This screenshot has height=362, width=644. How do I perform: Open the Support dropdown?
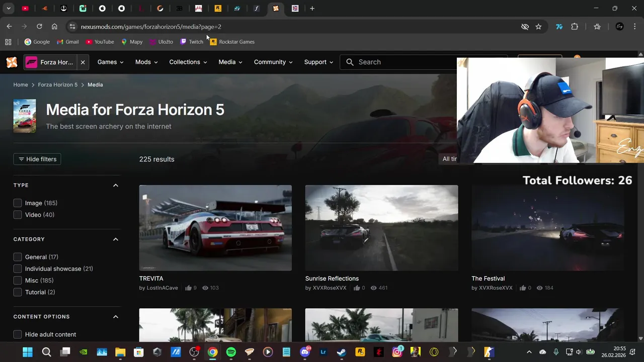319,62
